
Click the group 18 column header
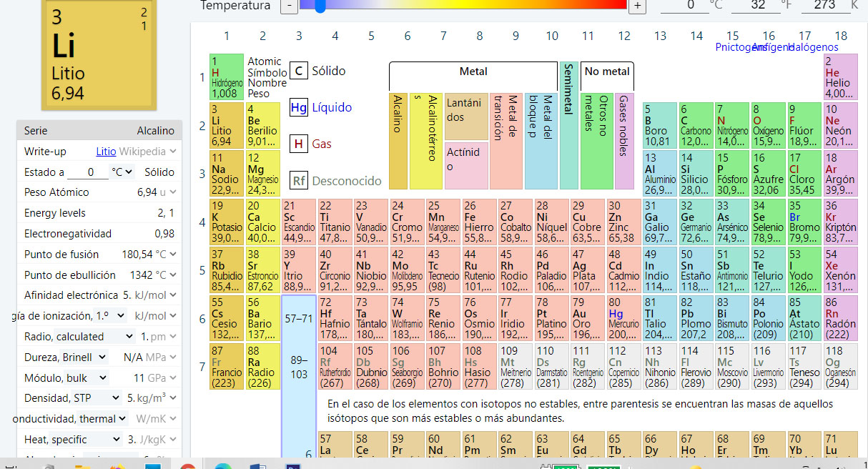[x=841, y=36]
